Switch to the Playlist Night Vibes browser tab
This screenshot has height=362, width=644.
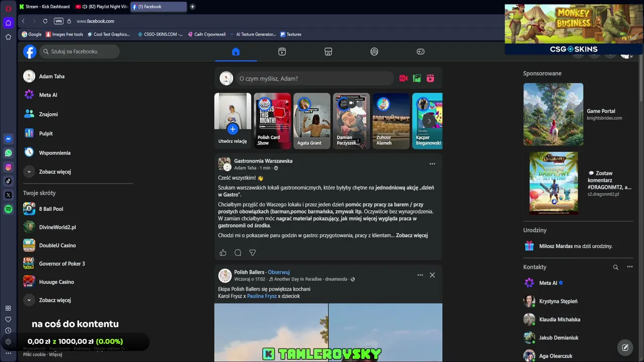tap(102, 7)
